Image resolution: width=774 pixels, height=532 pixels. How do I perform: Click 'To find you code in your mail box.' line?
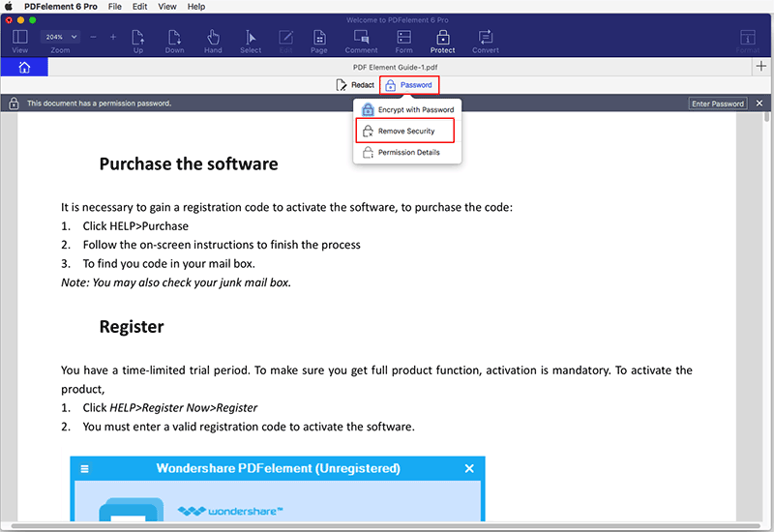(x=168, y=263)
